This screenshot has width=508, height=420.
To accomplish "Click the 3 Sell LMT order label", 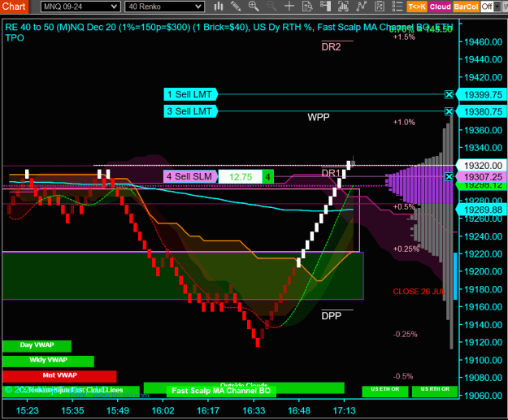I will [x=190, y=111].
